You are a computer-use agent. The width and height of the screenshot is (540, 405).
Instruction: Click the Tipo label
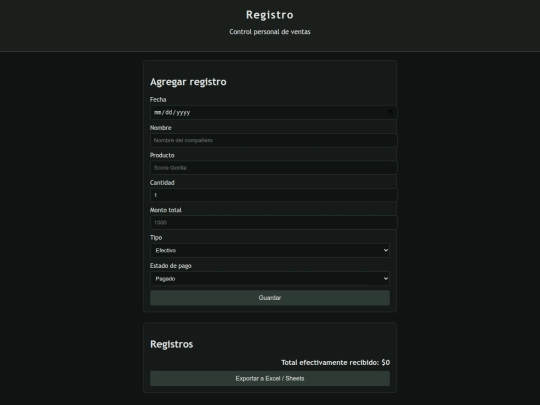(x=156, y=238)
